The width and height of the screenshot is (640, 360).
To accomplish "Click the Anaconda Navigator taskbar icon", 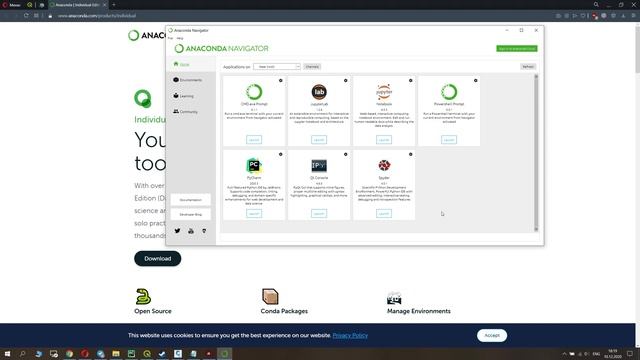I will pos(224,353).
